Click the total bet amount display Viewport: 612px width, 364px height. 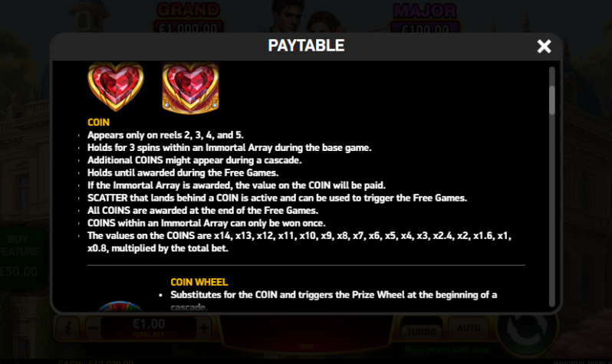click(x=148, y=327)
